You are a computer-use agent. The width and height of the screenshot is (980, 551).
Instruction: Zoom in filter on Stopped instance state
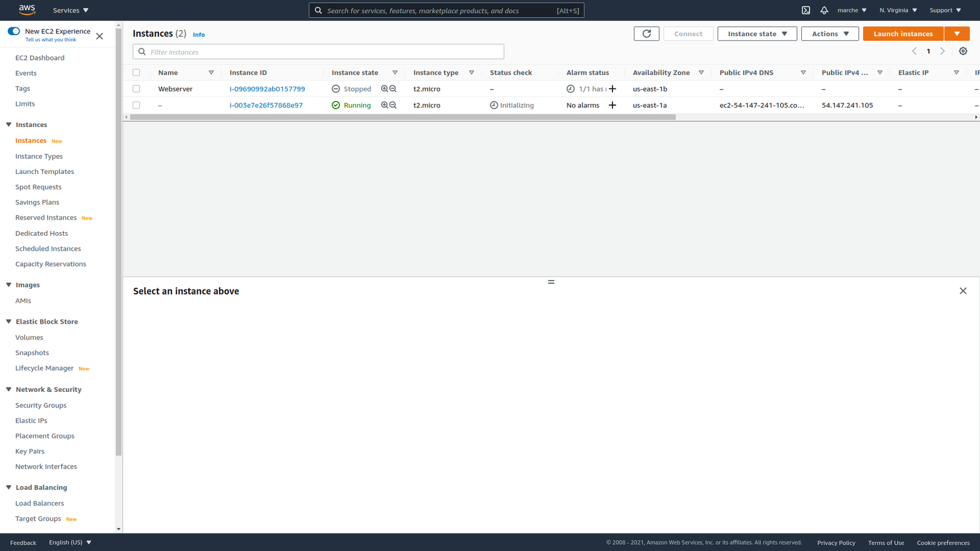384,89
